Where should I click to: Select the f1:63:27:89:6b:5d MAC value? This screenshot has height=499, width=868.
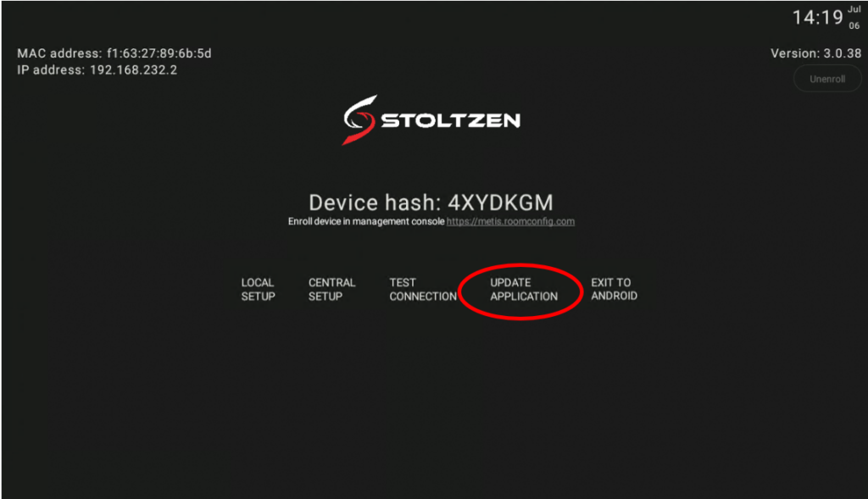point(159,53)
